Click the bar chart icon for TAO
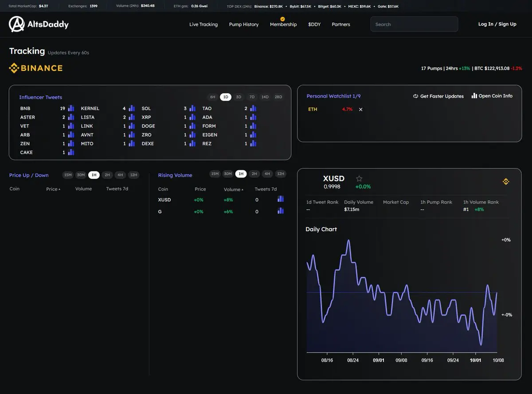532x394 pixels. [253, 108]
